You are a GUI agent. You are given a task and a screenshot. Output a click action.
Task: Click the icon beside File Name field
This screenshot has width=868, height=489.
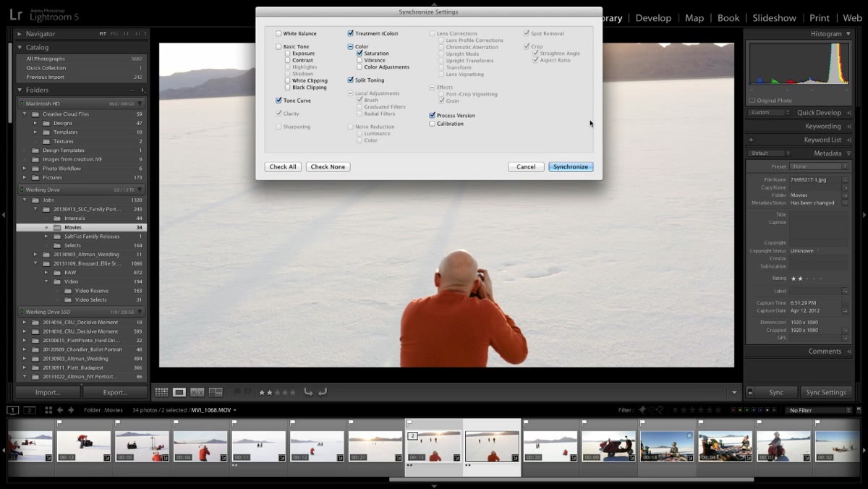[845, 179]
